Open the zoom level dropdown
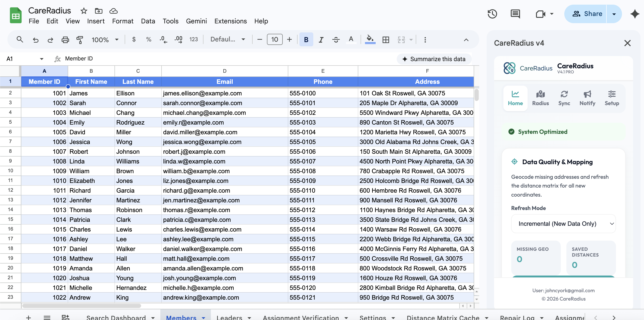Screen dimensions: 644x320 click(x=105, y=39)
